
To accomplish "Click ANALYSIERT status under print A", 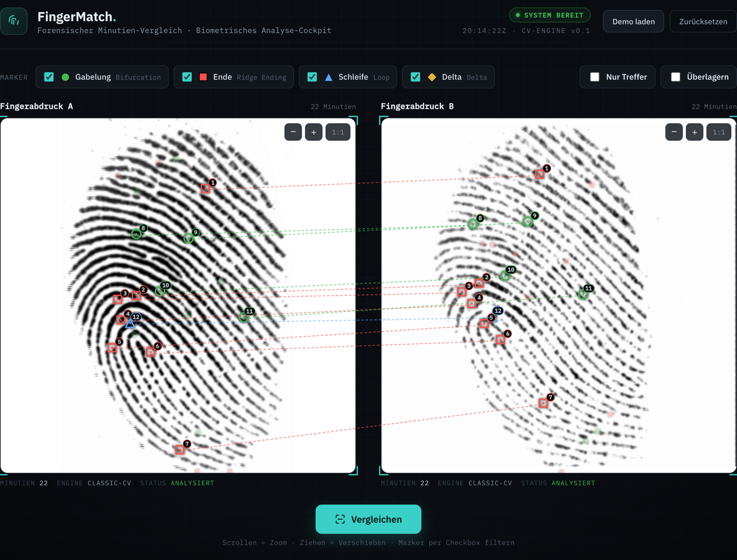I will [192, 483].
